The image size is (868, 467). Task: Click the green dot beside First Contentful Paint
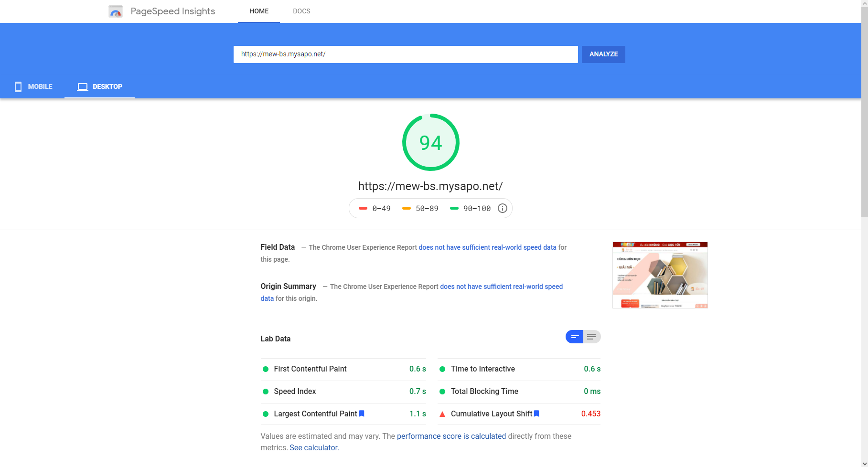coord(266,369)
